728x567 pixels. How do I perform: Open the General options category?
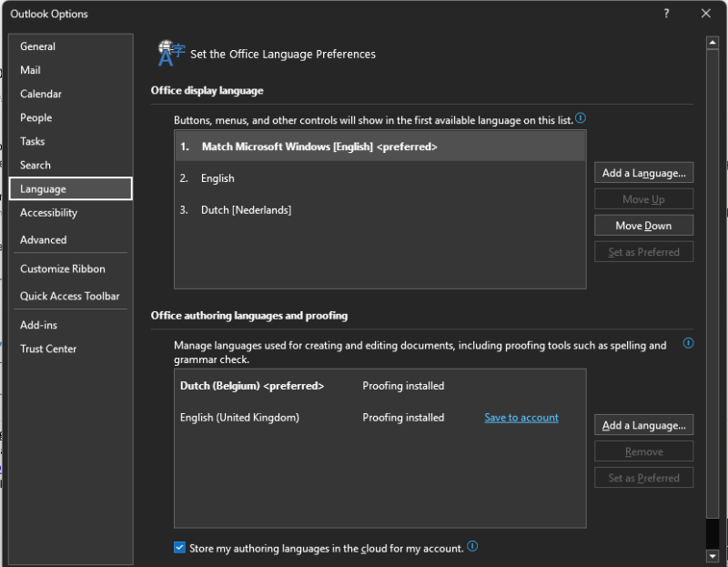coord(71,46)
